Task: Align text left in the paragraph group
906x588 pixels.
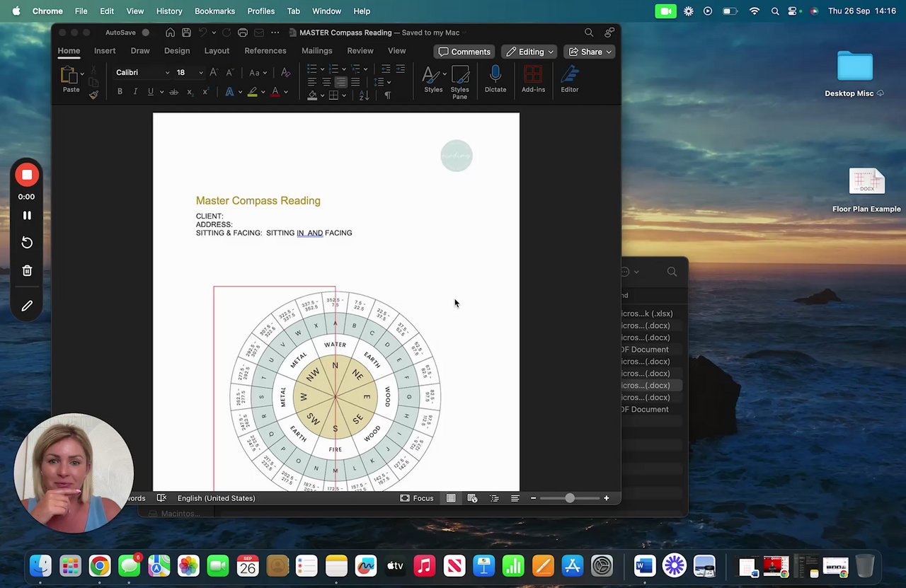Action: pyautogui.click(x=312, y=82)
